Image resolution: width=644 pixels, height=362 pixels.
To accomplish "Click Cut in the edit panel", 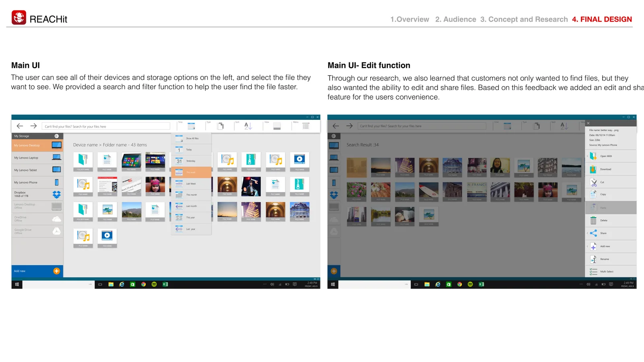I will click(x=611, y=182).
